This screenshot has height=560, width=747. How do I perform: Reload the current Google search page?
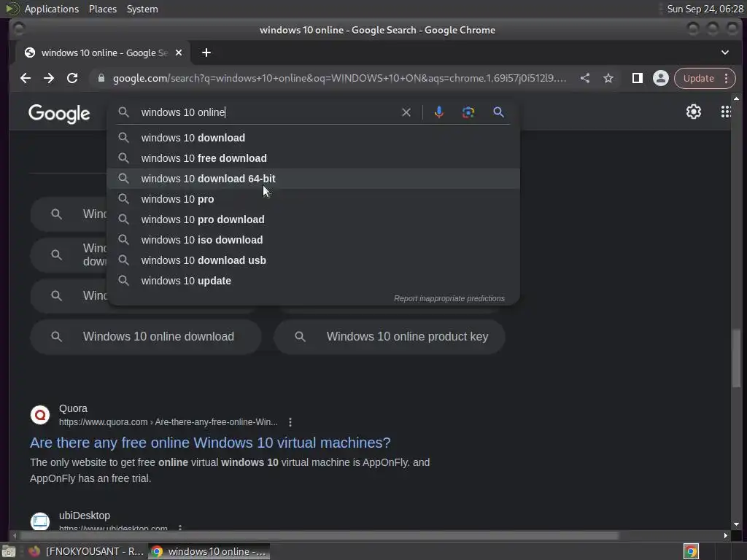click(x=72, y=78)
